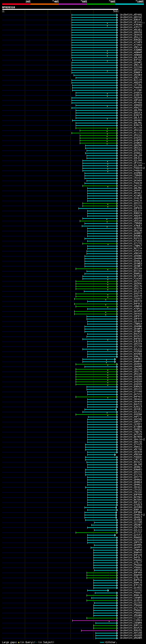146x644 pixels.
Task: Open the hit UniRef100_A5B3Q4
Action: tap(131, 454)
